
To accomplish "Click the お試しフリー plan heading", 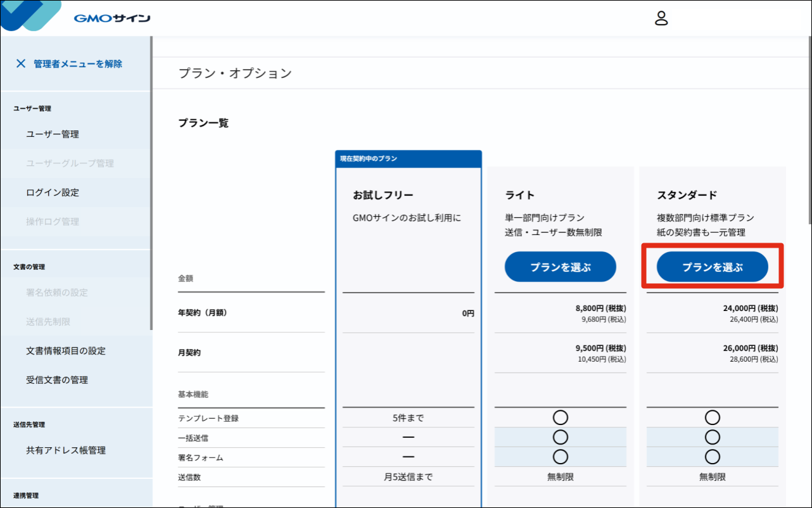I will coord(383,195).
